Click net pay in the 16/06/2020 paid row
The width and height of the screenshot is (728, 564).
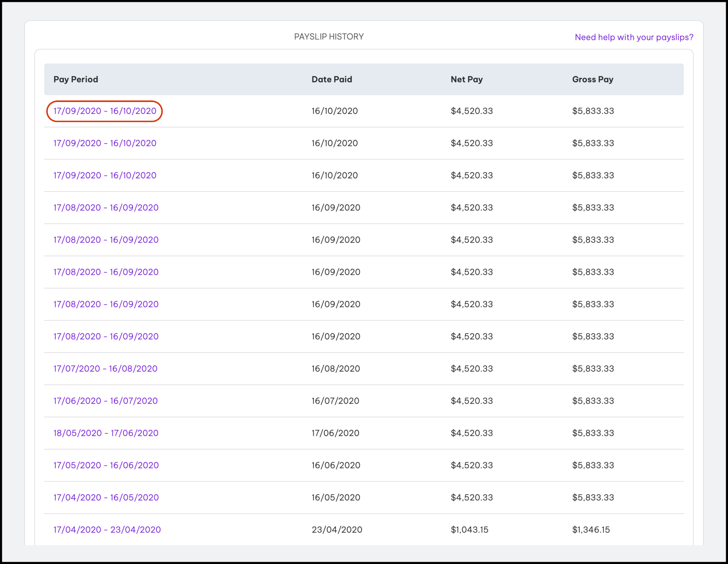472,465
